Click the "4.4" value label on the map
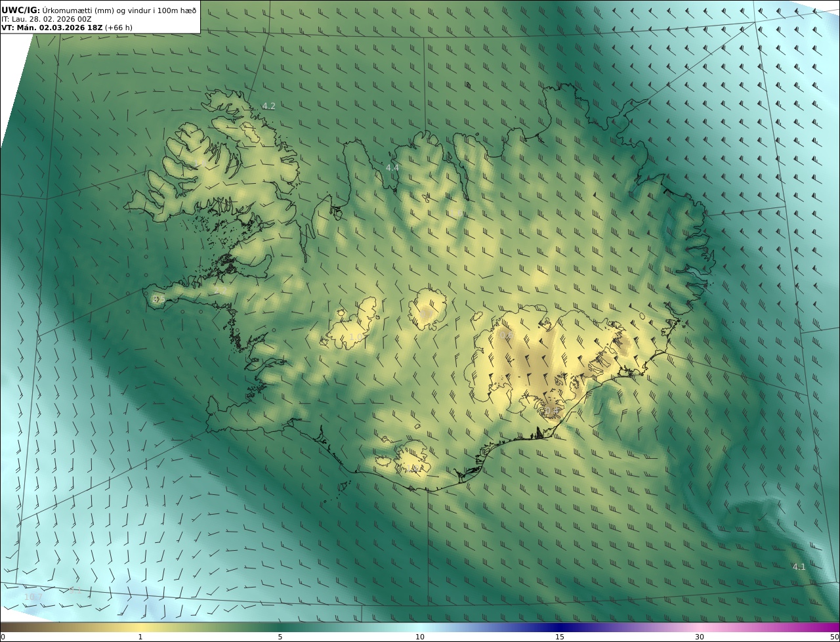Viewport: 840px width, 642px height. (392, 168)
